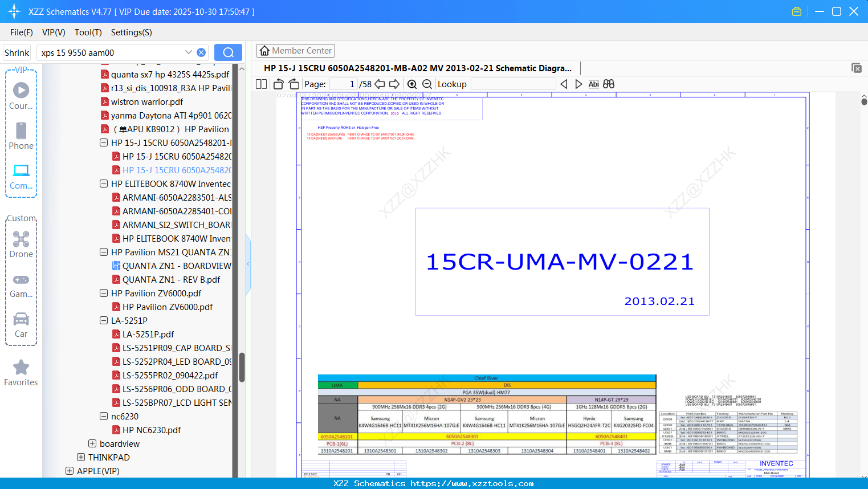Screen dimensions: 868x489
Task: Collapse the HP 15-J 15CRU folder
Action: tap(104, 142)
